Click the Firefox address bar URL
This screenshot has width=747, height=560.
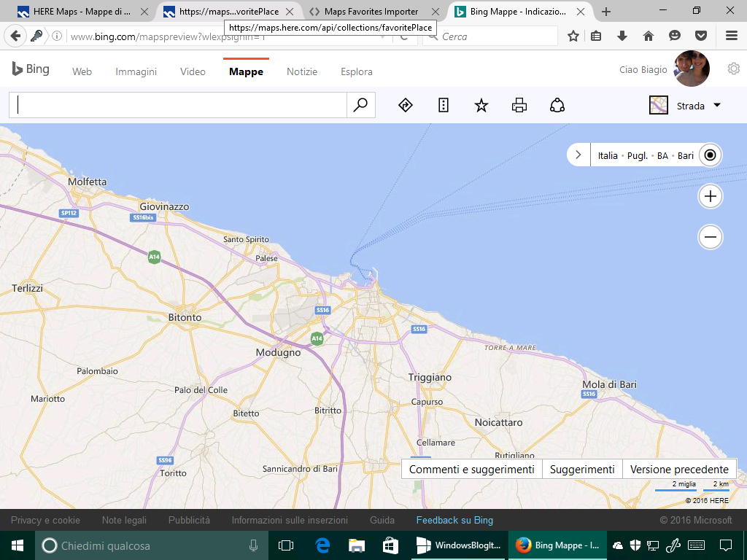[168, 36]
